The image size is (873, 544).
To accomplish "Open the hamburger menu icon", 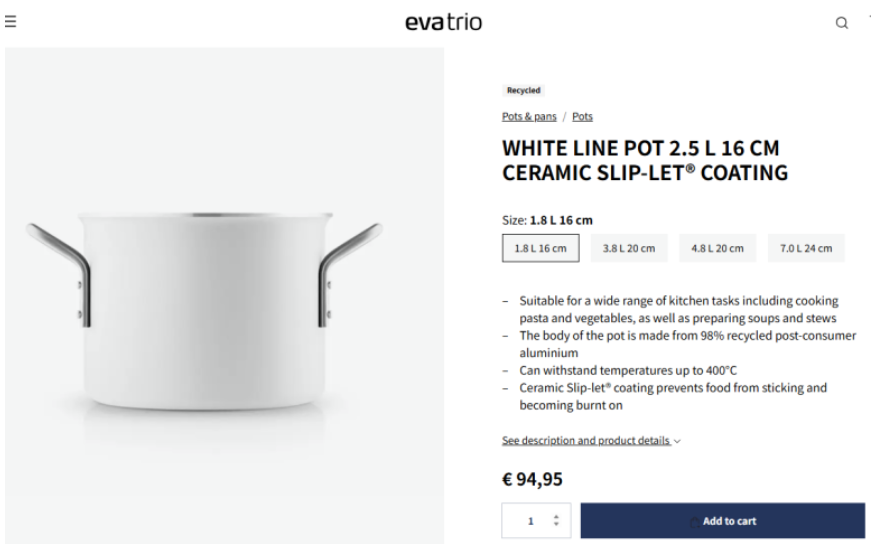I will (11, 22).
